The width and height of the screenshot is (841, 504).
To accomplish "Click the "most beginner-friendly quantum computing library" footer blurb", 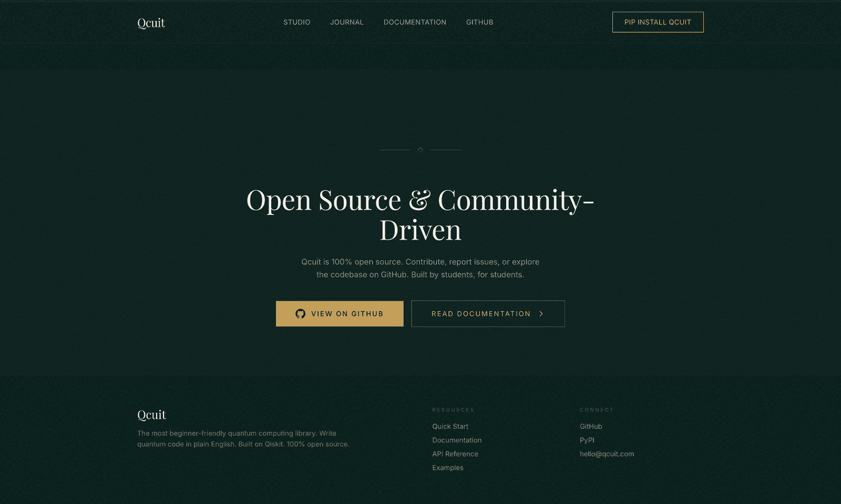I will [243, 438].
